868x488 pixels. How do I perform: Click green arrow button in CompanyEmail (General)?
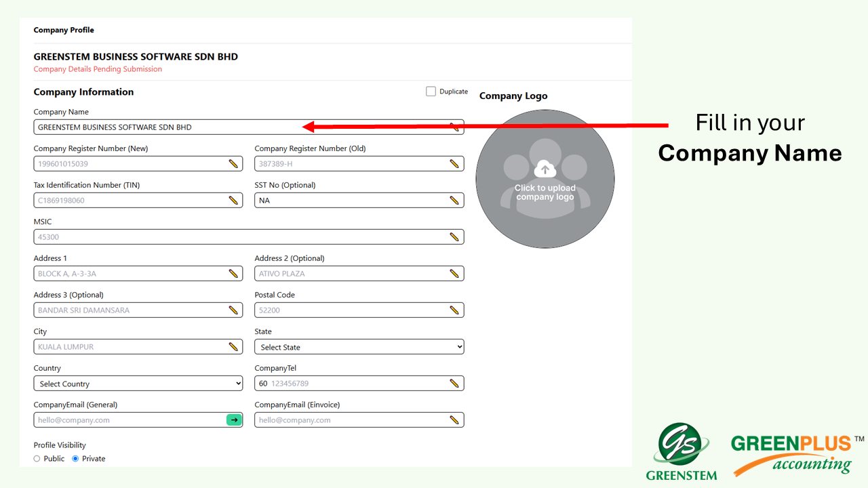pyautogui.click(x=234, y=420)
